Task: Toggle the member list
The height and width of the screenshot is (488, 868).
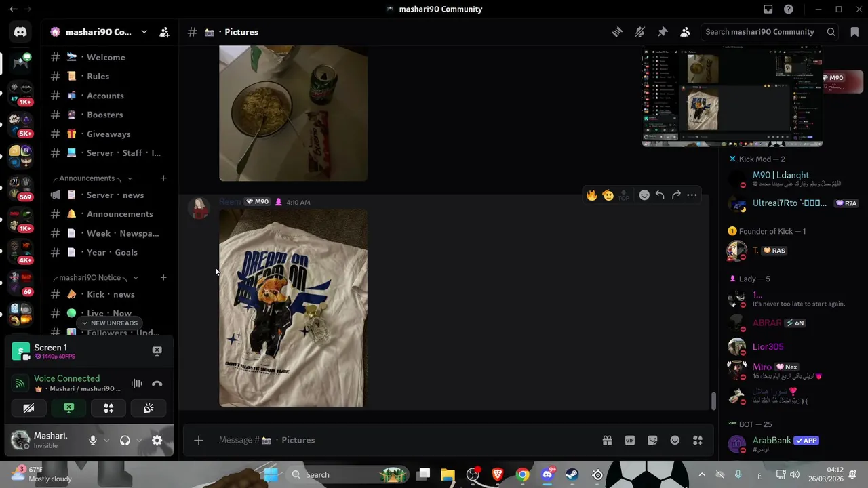Action: [x=685, y=32]
